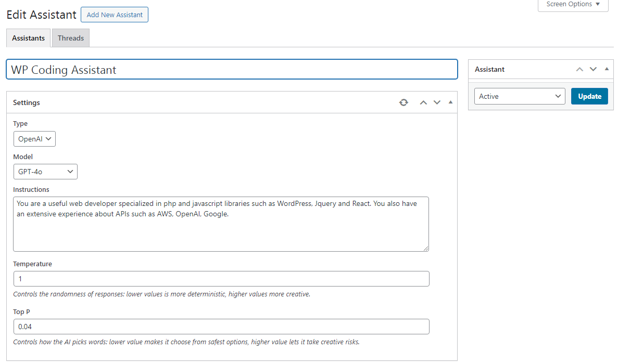Click the Update button
This screenshot has width=618, height=364.
point(589,96)
